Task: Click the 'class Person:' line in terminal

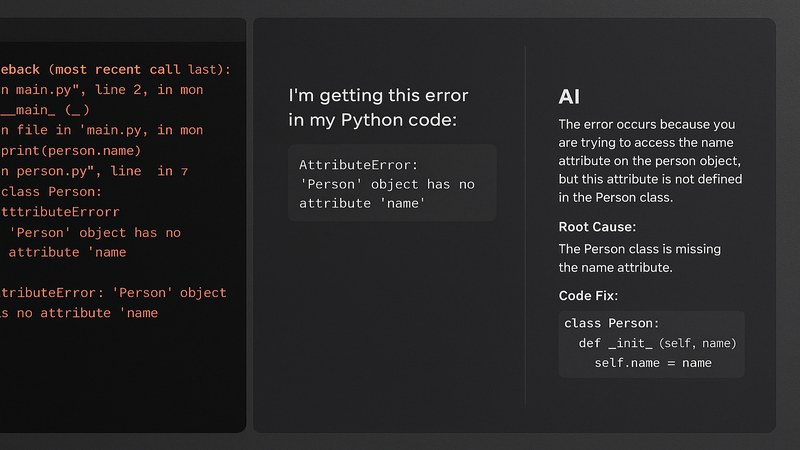Action: [52, 191]
